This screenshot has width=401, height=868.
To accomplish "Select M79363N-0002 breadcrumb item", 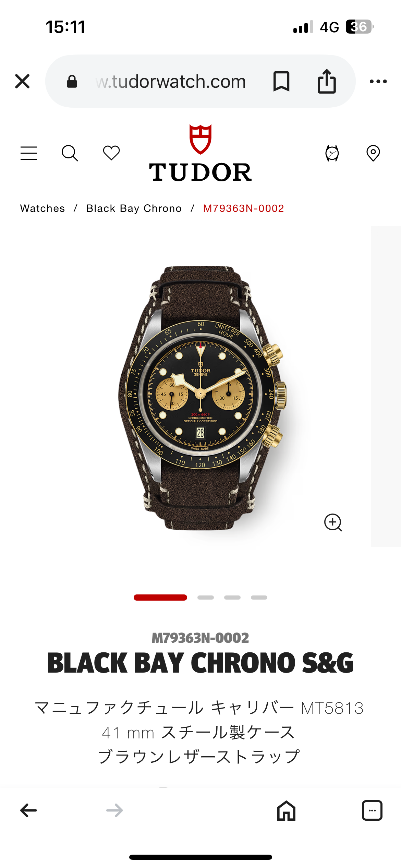I will pos(244,208).
